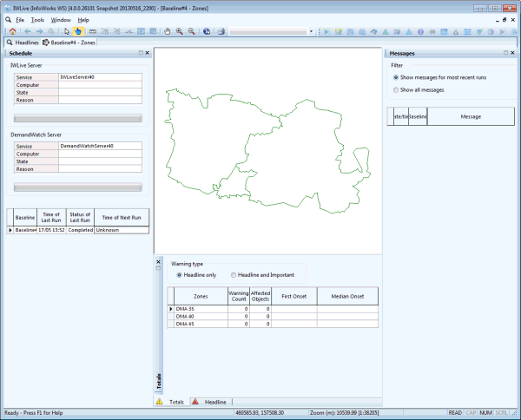Click the First Onset column header
This screenshot has width=521, height=420.
pos(294,296)
